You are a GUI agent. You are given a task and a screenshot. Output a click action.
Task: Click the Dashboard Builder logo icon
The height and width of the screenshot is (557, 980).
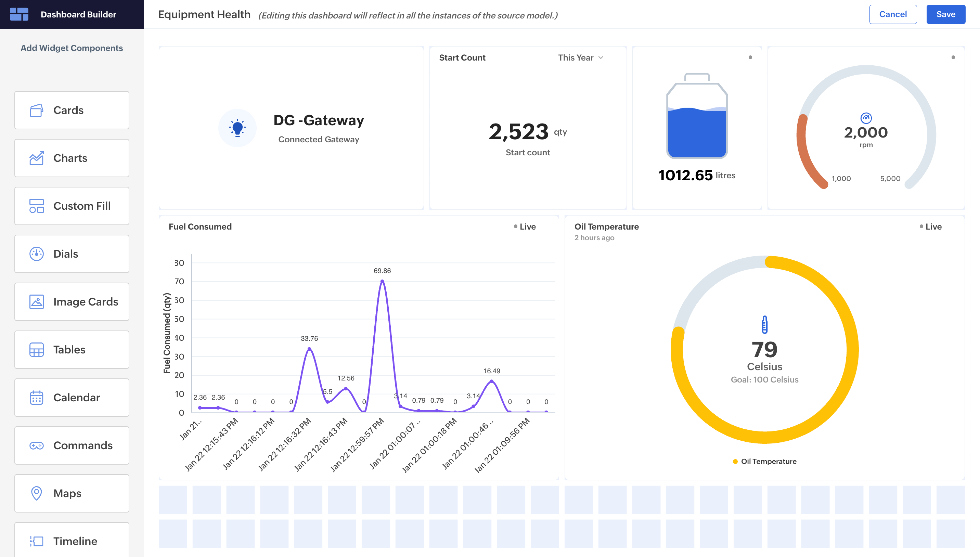pyautogui.click(x=19, y=14)
